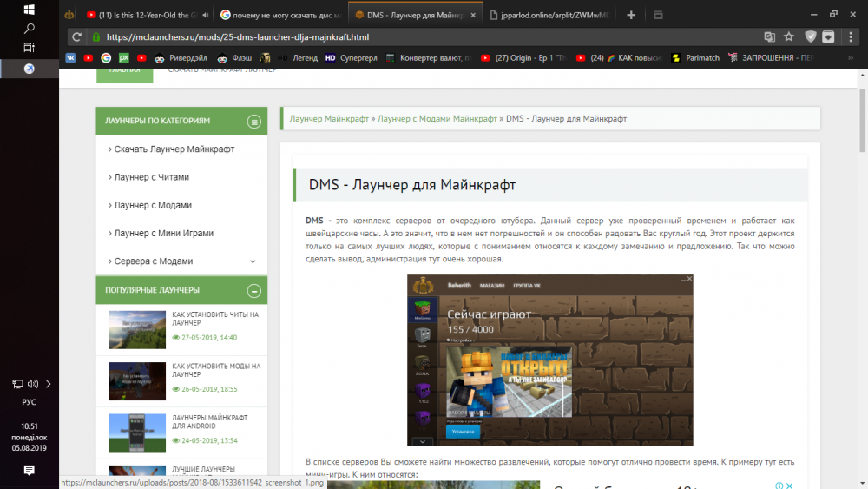The image size is (868, 489).
Task: Open Windows search magnifier icon
Action: point(30,29)
